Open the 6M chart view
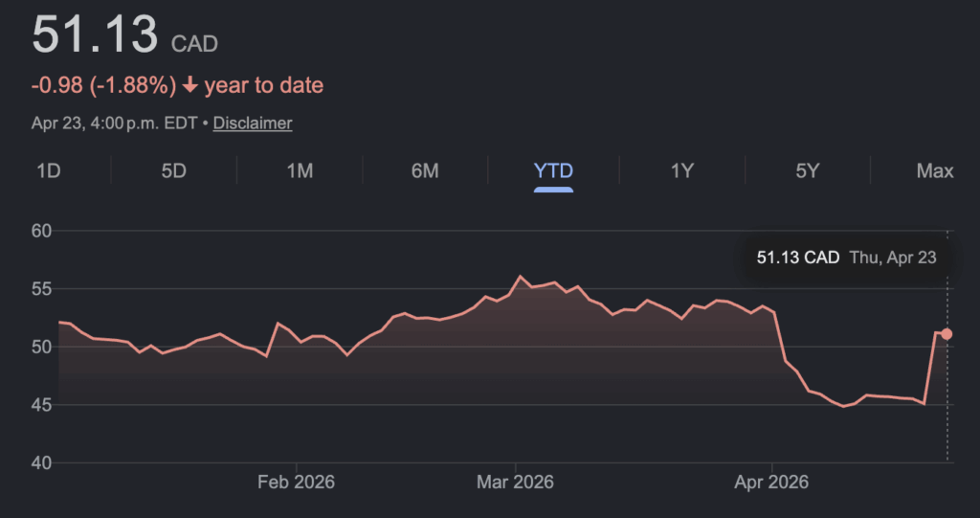The width and height of the screenshot is (980, 518). [425, 170]
